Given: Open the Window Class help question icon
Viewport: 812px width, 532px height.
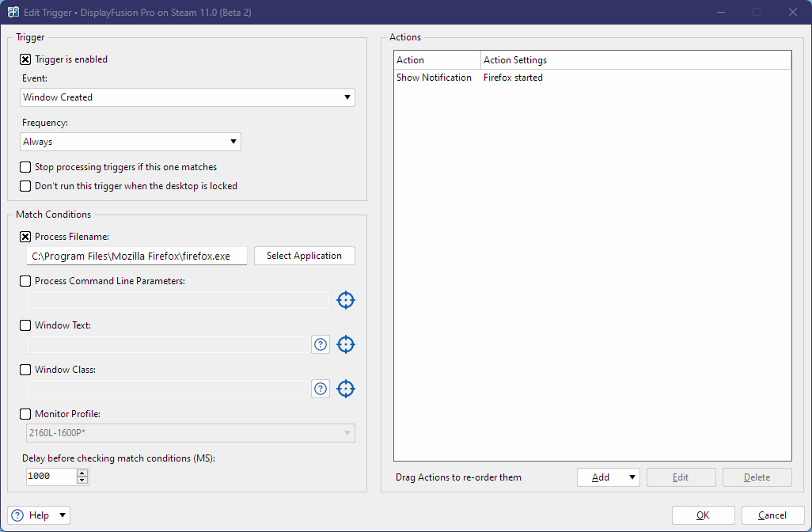Looking at the screenshot, I should point(321,389).
